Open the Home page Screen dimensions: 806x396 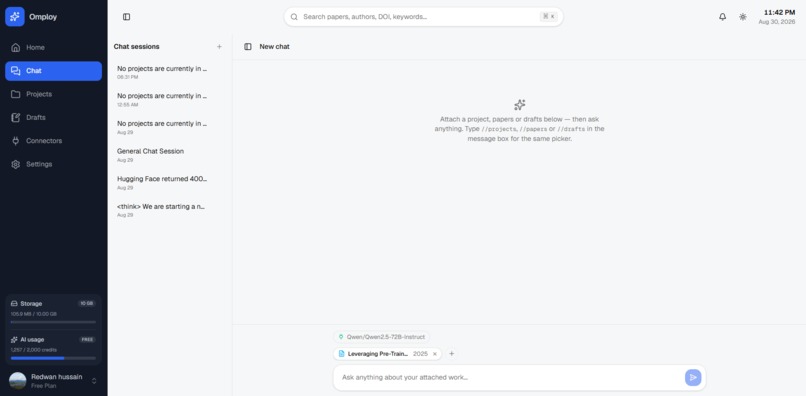[x=53, y=47]
